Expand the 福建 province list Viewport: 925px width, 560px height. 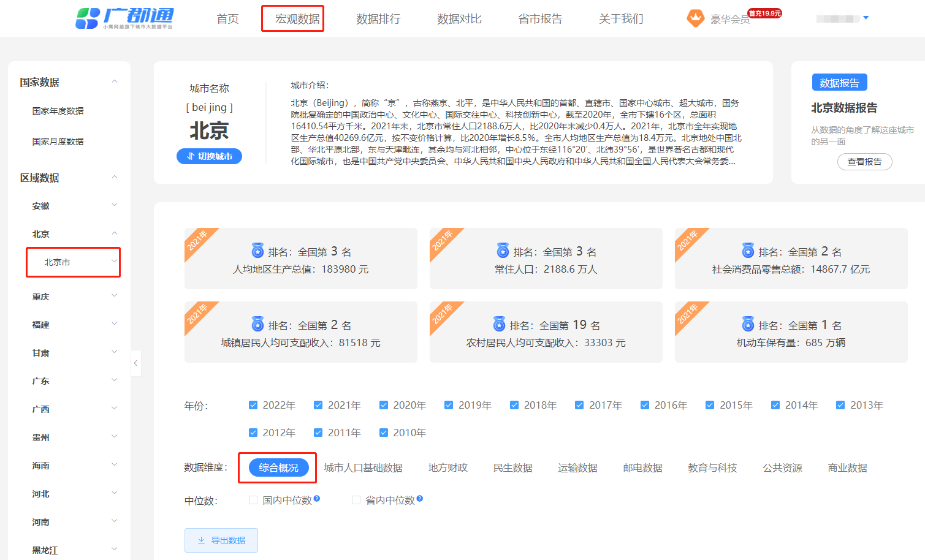tap(114, 324)
